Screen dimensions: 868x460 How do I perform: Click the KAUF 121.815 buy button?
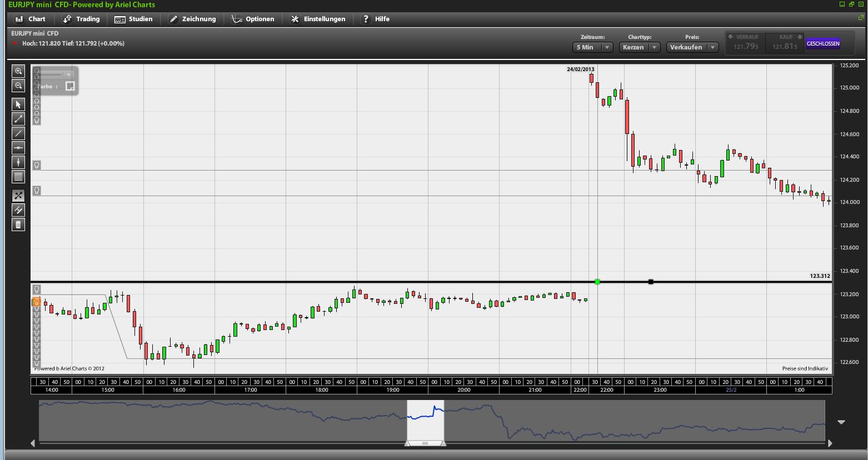785,43
